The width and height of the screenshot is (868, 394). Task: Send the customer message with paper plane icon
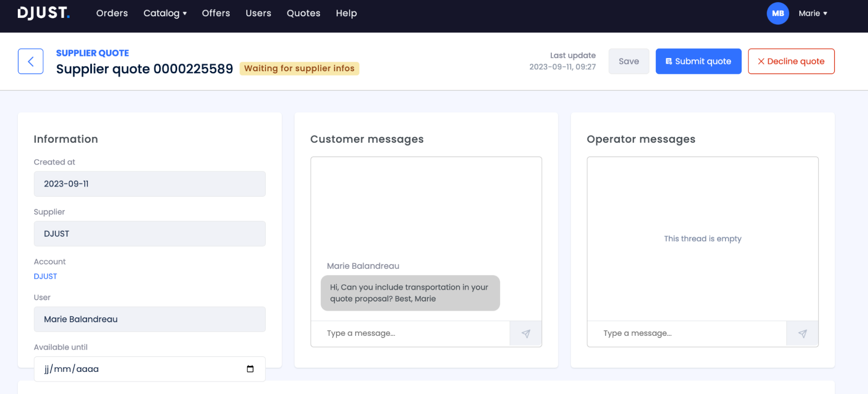click(x=525, y=334)
